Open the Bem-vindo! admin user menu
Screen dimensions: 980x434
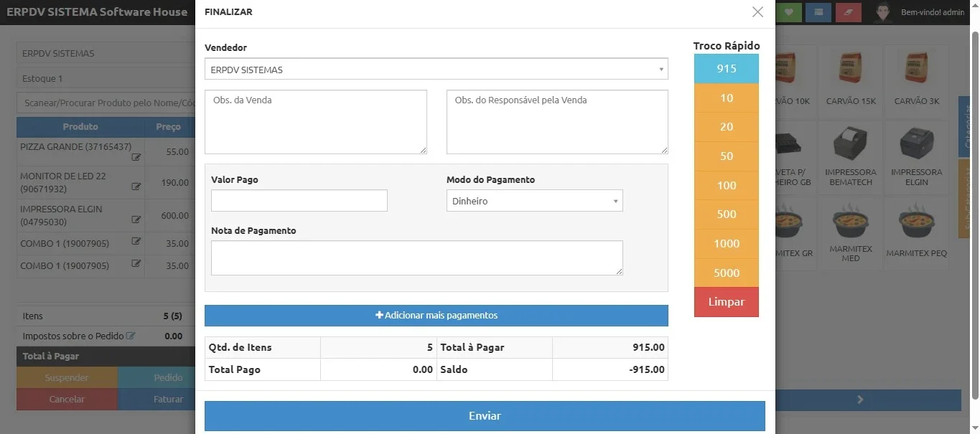933,12
